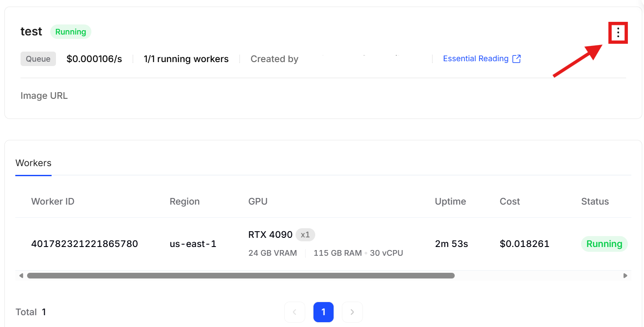644x327 pixels.
Task: Click the right arrow of horizontal scrollbar
Action: tap(625, 276)
